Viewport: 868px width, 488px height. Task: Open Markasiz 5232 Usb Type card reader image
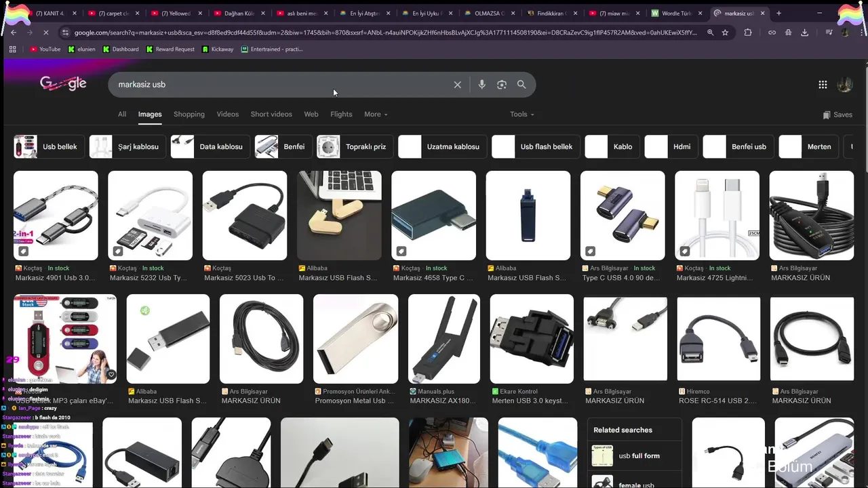tap(150, 216)
